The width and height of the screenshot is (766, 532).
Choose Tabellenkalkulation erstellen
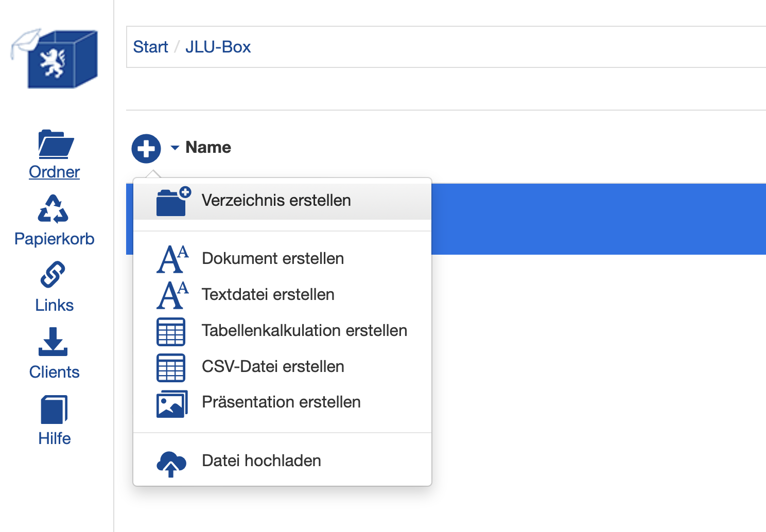(304, 330)
